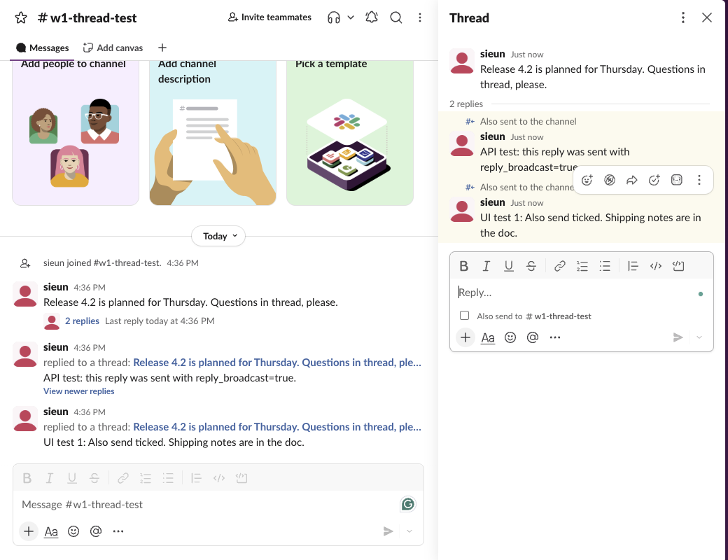Toggle italic in thread reply composer
The width and height of the screenshot is (728, 560).
[486, 266]
